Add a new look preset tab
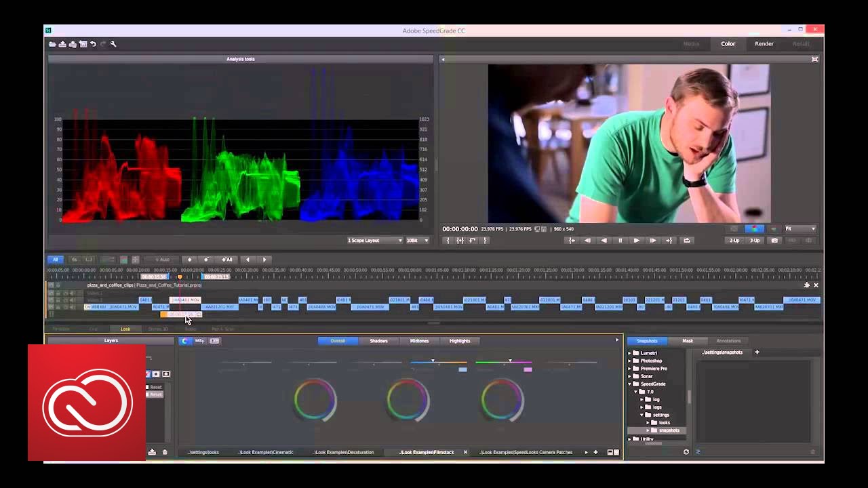Image resolution: width=868 pixels, height=488 pixels. (x=596, y=452)
